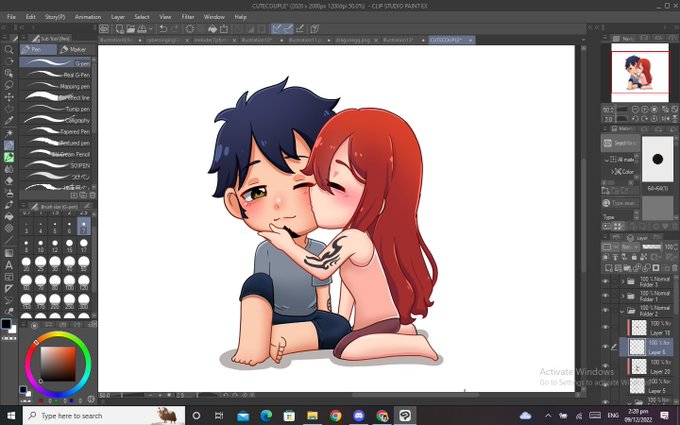The image size is (680, 425).
Task: Choose the Turnip pen brush
Action: 56,108
